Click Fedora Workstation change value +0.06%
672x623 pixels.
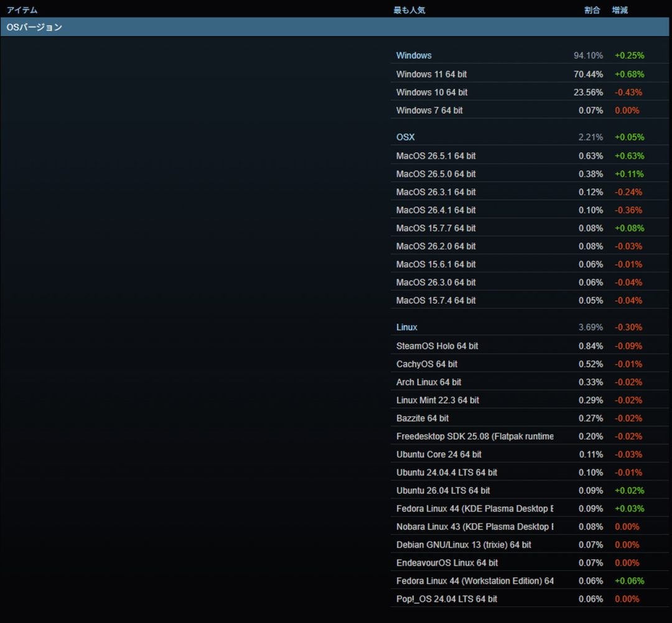[x=629, y=581]
